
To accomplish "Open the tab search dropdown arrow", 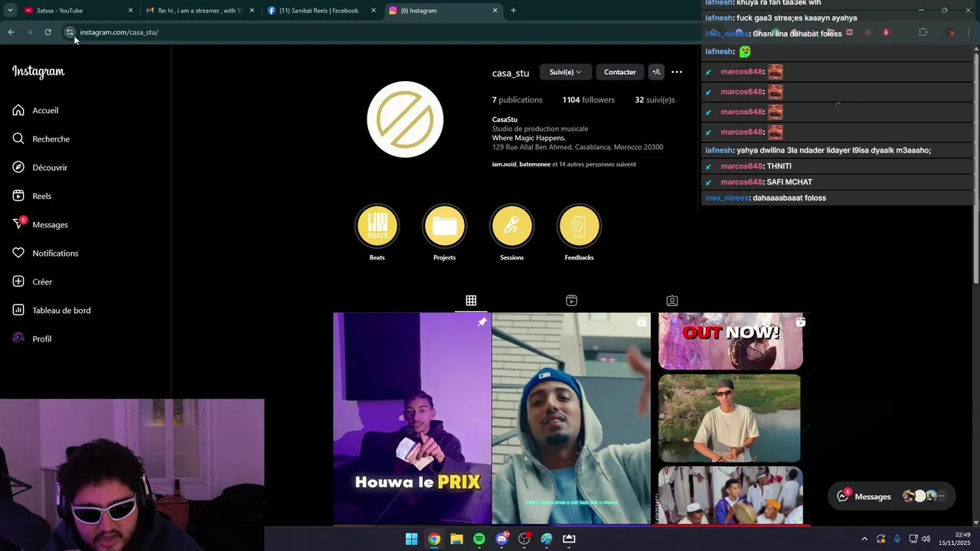I will coord(10,11).
